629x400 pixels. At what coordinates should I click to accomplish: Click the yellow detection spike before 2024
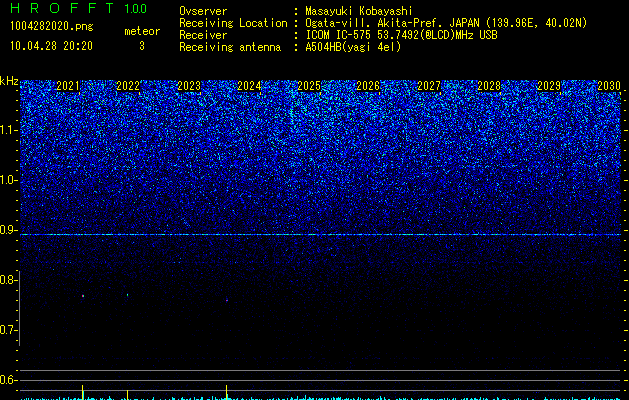pyautogui.click(x=227, y=392)
